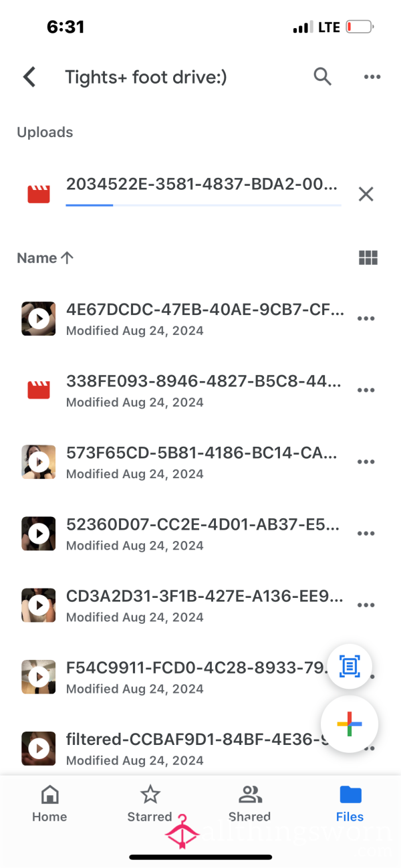Open search with magnifier icon
401x868 pixels.
point(323,77)
